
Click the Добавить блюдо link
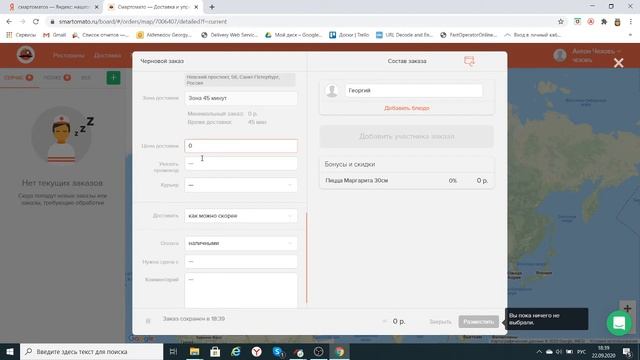tap(407, 108)
